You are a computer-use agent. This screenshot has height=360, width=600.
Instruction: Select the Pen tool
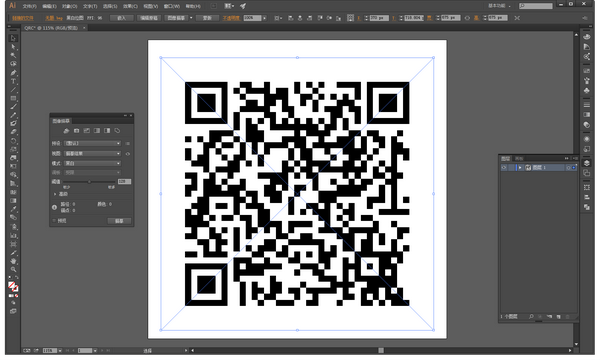pyautogui.click(x=13, y=73)
